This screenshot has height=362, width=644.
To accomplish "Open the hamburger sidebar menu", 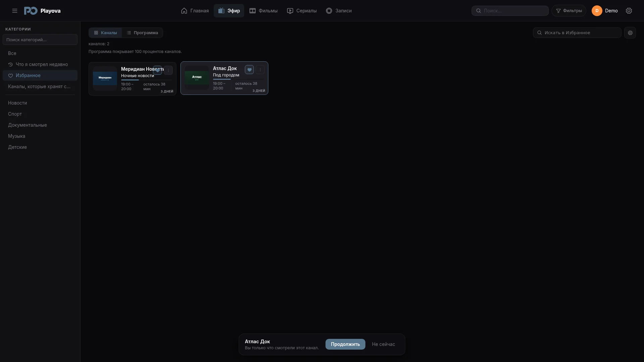I will pos(15,11).
